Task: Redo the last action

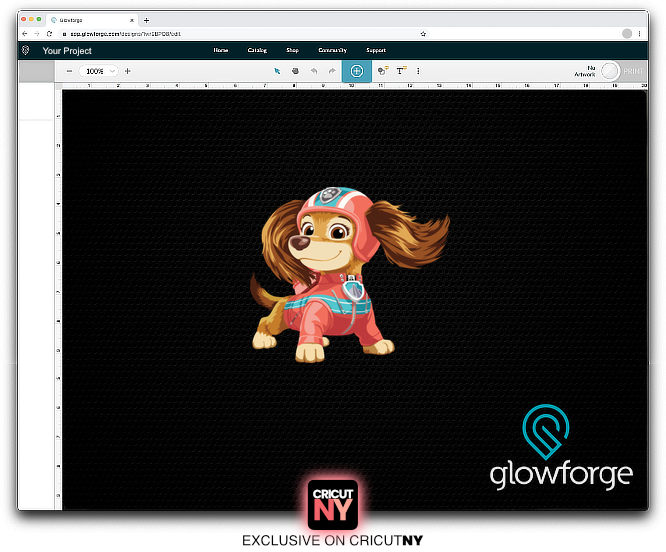Action: [332, 71]
